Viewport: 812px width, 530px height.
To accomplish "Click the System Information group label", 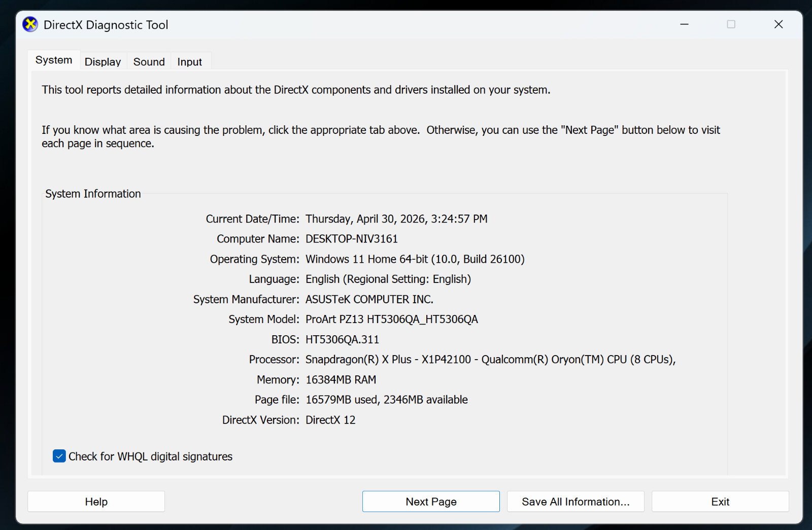I will (x=93, y=194).
